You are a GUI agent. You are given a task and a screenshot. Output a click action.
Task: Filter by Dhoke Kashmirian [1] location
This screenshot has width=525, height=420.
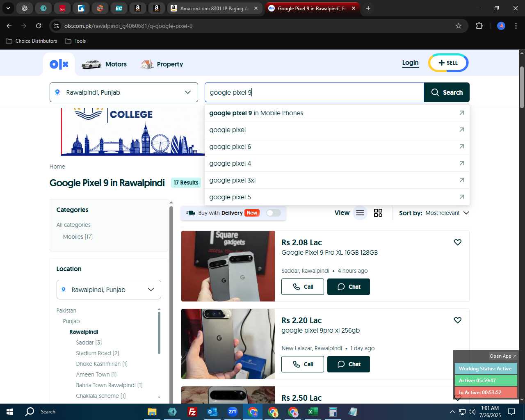coord(102,364)
